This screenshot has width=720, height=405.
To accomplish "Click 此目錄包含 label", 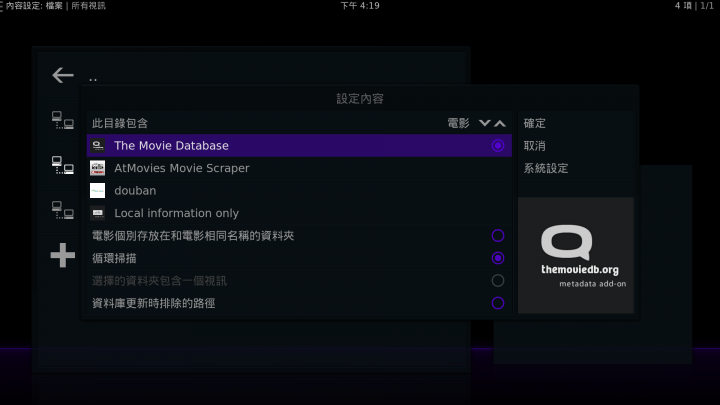I will click(x=120, y=123).
